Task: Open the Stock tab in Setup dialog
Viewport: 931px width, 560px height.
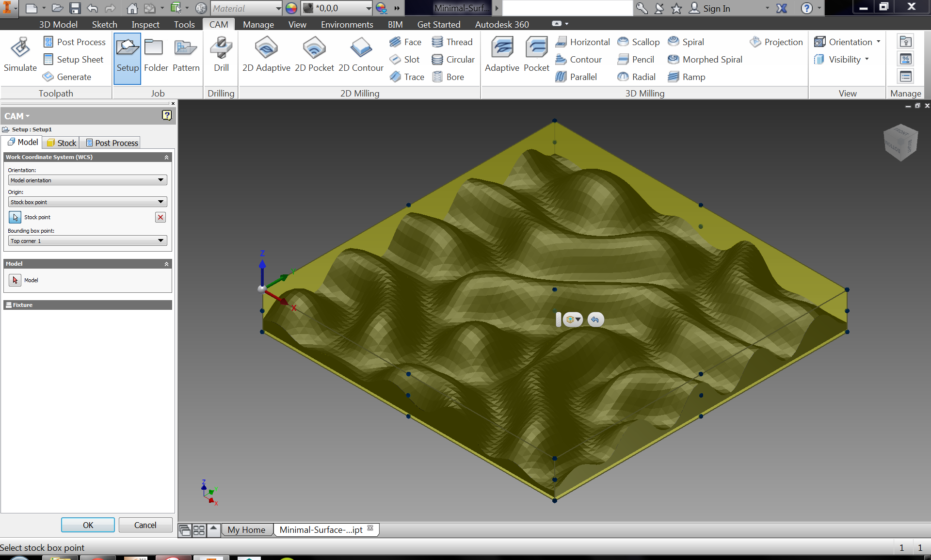Action: (62, 143)
